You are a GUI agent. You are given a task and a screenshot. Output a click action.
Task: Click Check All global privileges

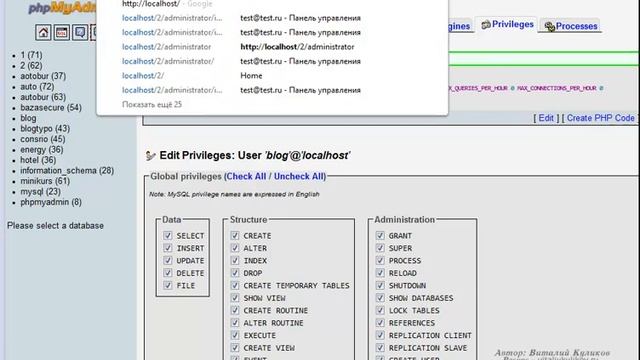(x=246, y=176)
